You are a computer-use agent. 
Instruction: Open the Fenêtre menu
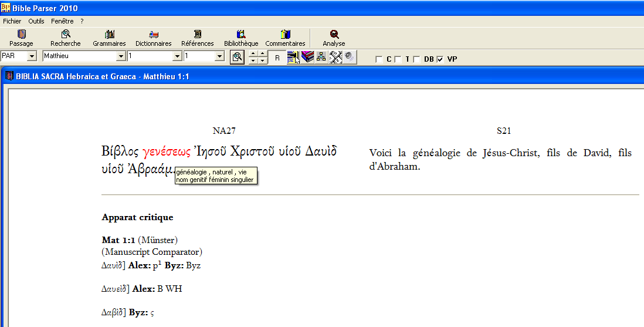click(62, 21)
